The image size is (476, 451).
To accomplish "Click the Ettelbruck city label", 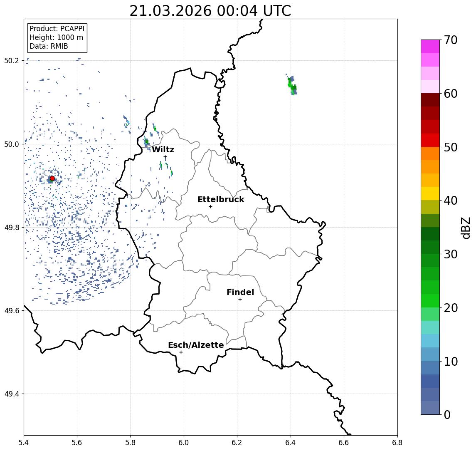I will pyautogui.click(x=221, y=199).
